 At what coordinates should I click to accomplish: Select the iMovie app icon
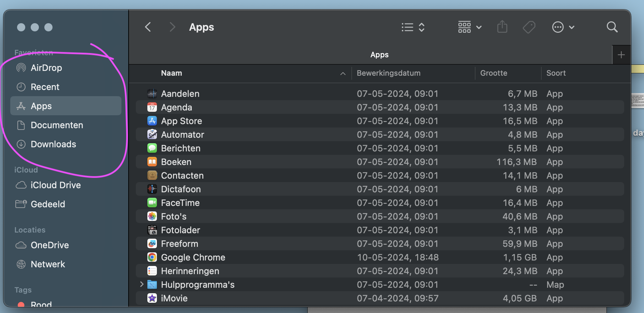point(152,298)
